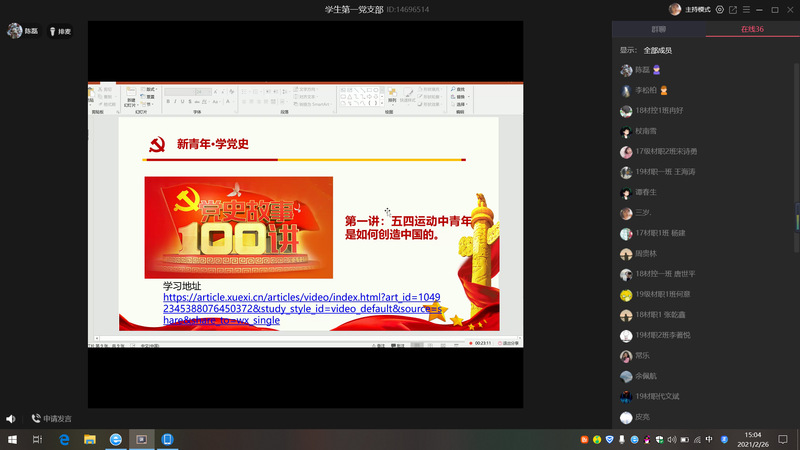Viewport: 800px width, 450px height.
Task: Click the 排麦 microphone queue button
Action: coord(60,31)
